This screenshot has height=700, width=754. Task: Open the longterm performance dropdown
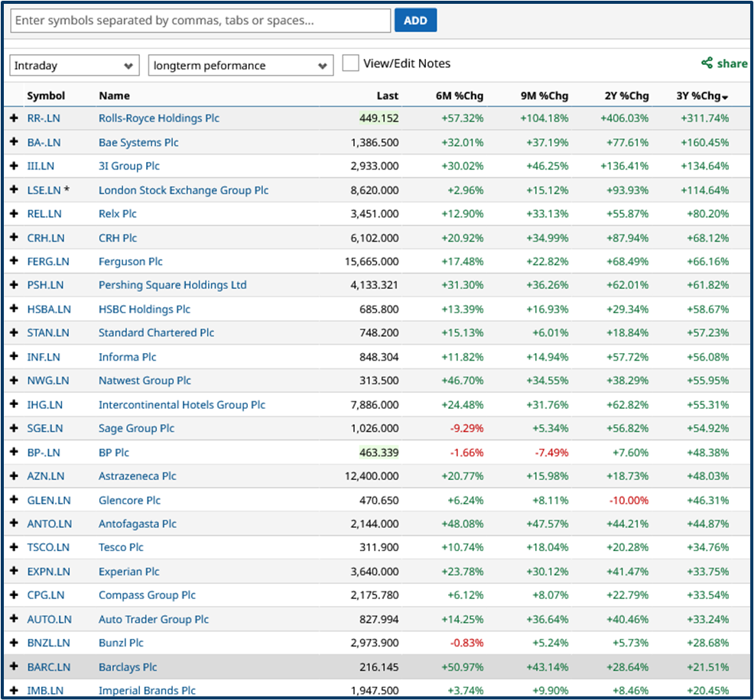(x=240, y=65)
